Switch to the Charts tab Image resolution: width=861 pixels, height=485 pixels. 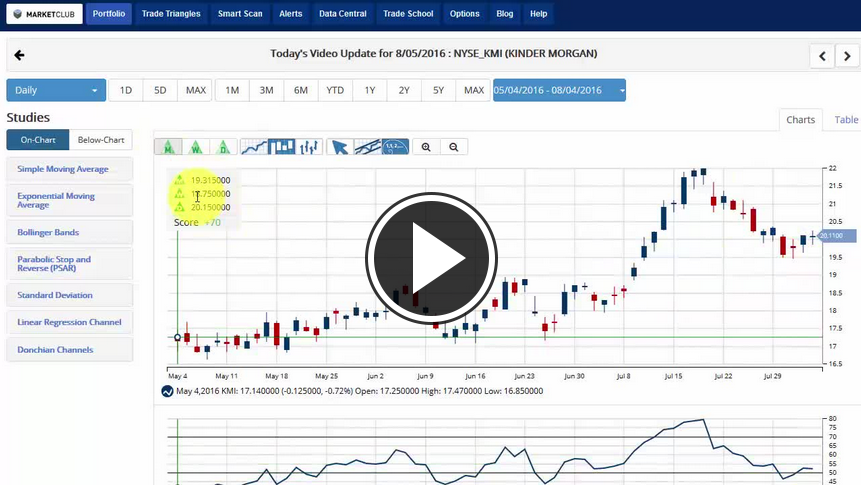coord(800,120)
